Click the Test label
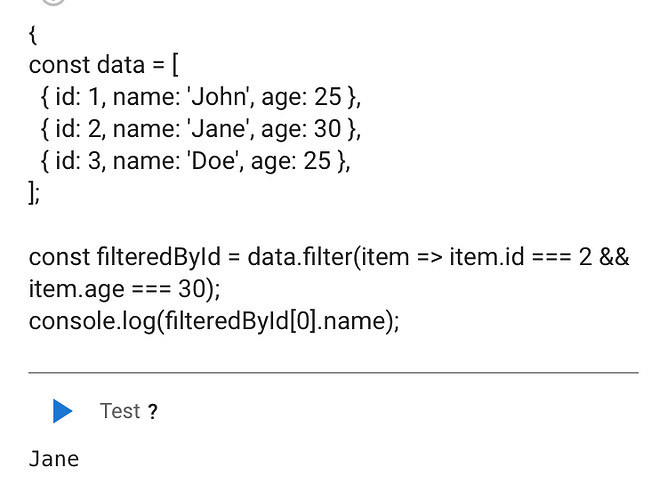Image resolution: width=667 pixels, height=500 pixels. pyautogui.click(x=120, y=411)
